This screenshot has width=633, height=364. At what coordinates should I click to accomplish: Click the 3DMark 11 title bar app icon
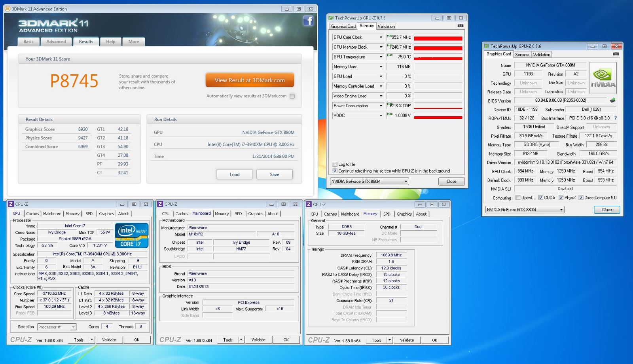8,9
